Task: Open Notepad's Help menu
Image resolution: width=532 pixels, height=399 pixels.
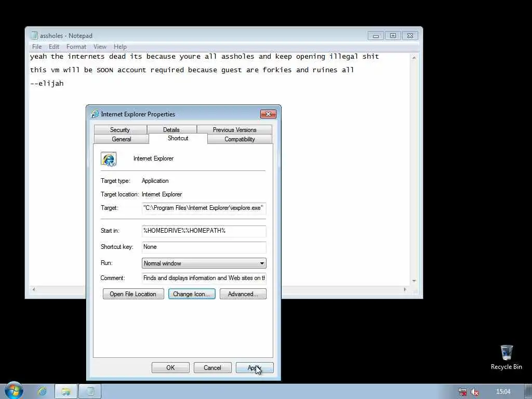Action: (x=120, y=46)
